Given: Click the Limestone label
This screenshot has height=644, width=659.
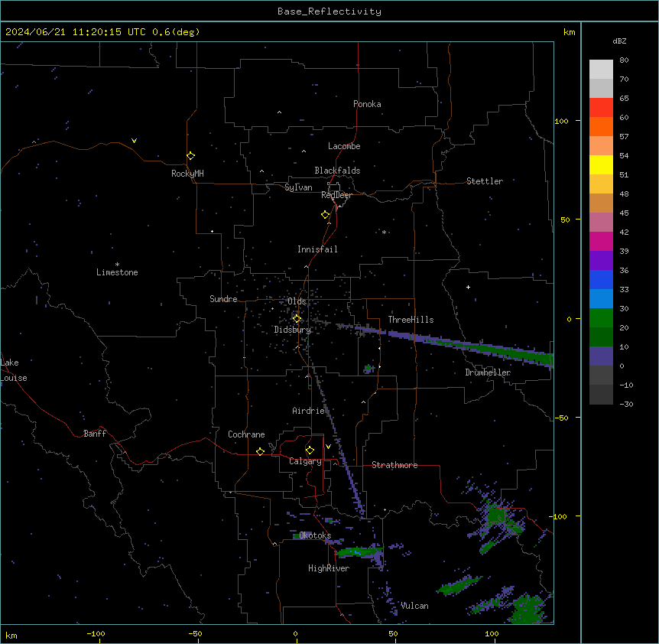Looking at the screenshot, I should tap(117, 272).
